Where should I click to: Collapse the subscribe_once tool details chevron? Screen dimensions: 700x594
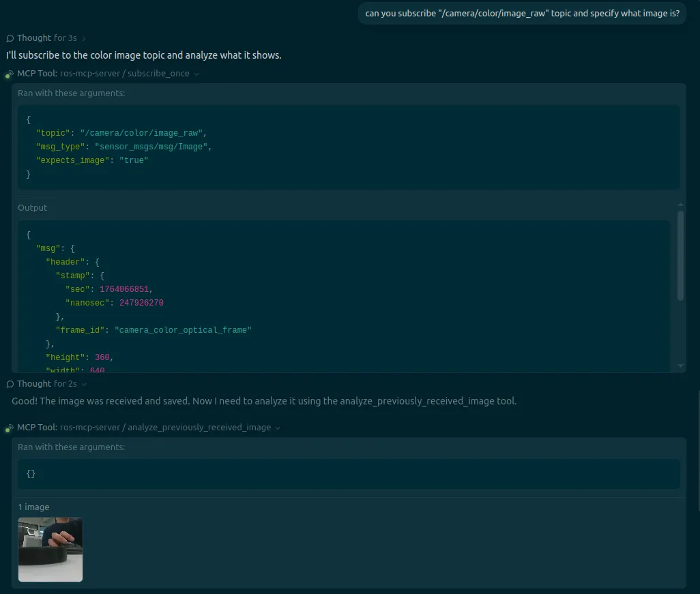click(196, 74)
